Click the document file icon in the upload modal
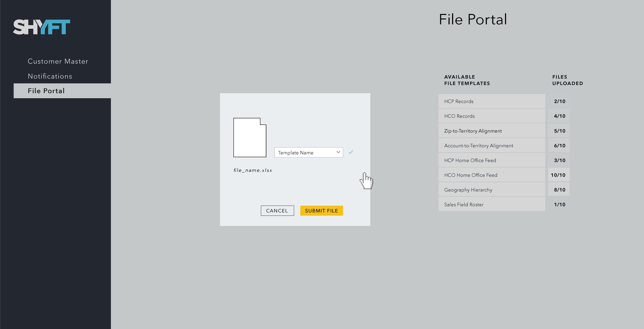Screen dimensions: 644x329 click(x=250, y=137)
